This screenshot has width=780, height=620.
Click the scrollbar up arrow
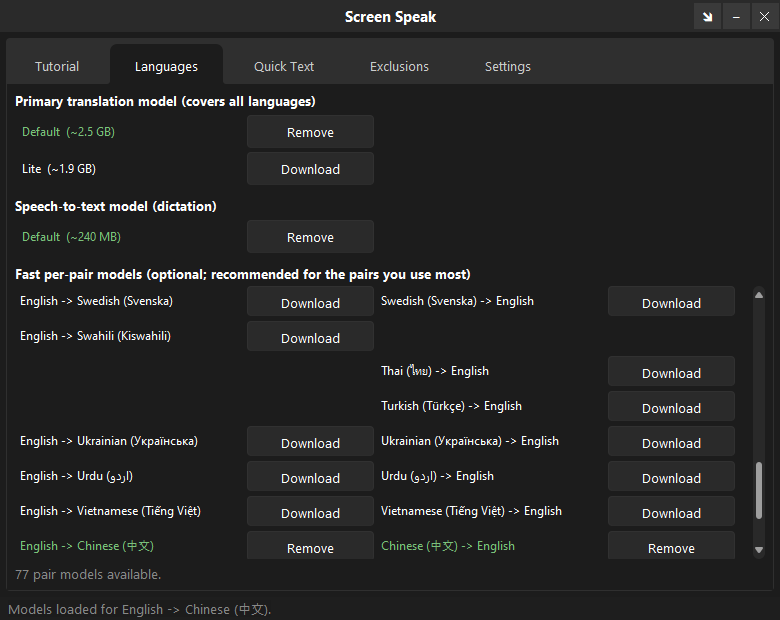(x=759, y=295)
